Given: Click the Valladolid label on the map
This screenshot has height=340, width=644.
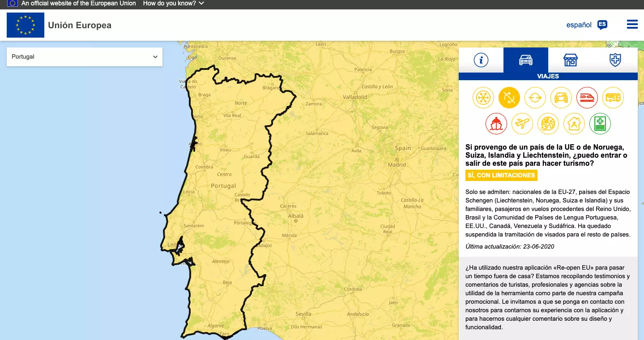Looking at the screenshot, I should (x=355, y=97).
